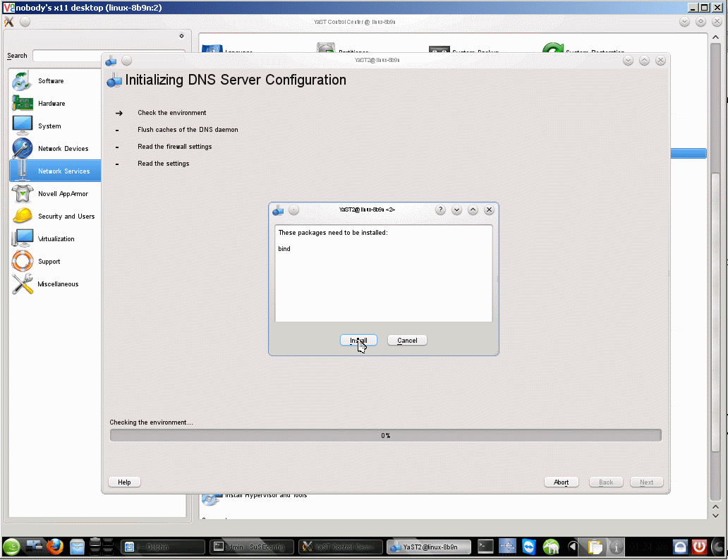Click the green KDE tray icon
The height and width of the screenshot is (560, 728).
pos(551,547)
